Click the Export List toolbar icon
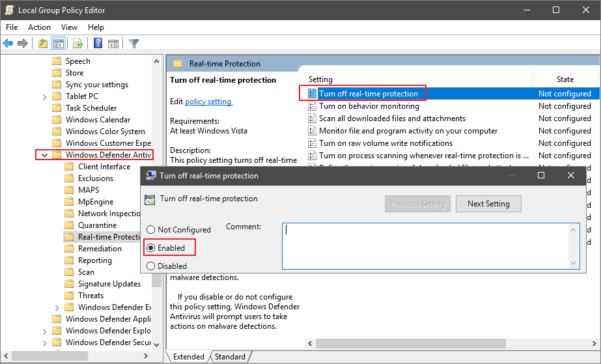 (x=78, y=44)
